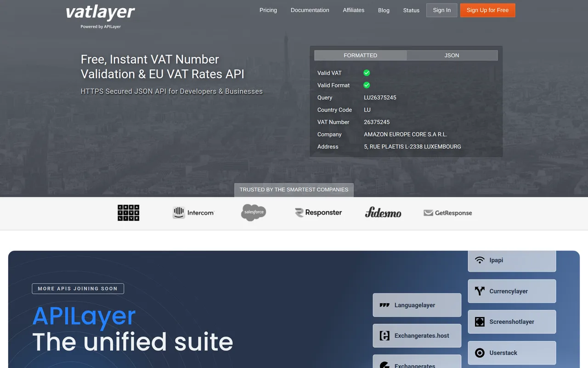Click the Powered by APILayer text
588x368 pixels.
101,27
